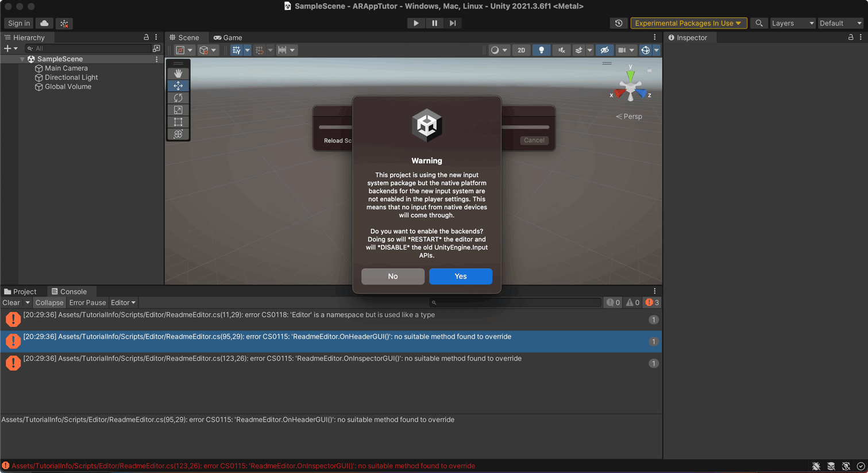Open collaboration bug icon in top toolbar
The width and height of the screenshot is (868, 473).
pos(64,23)
